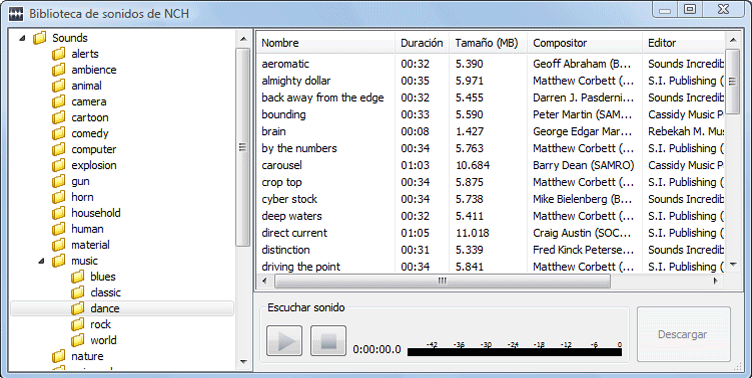Select the 'deep waters' sound

491,216
